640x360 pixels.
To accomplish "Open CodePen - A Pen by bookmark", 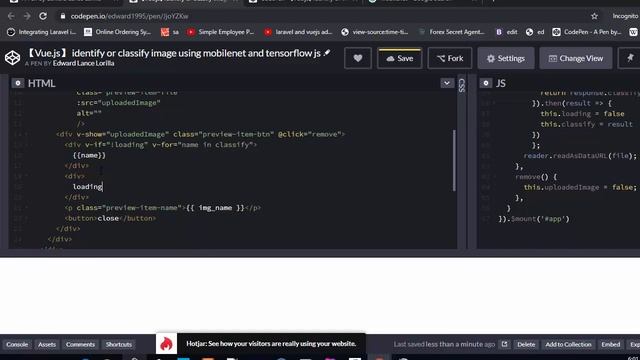I will (x=587, y=32).
